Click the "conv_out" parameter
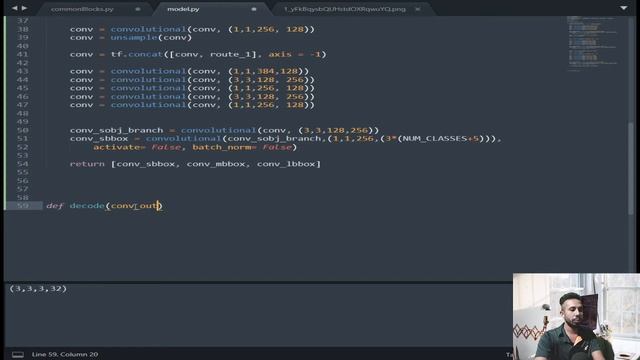 134,206
